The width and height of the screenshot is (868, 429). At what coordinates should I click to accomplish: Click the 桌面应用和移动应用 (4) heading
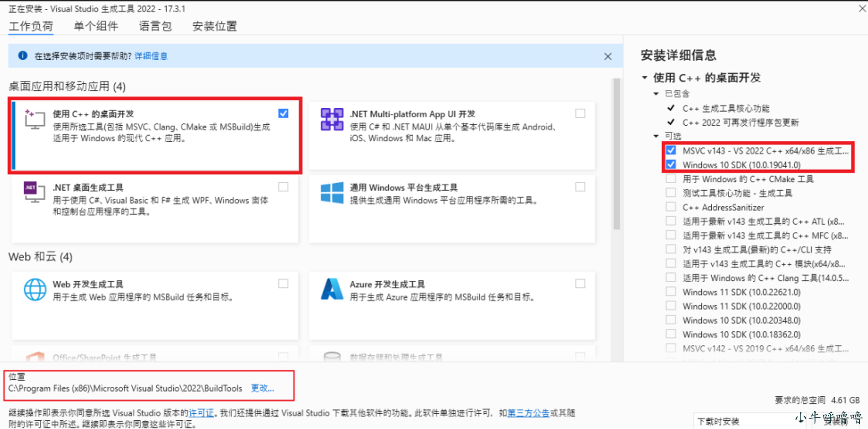click(x=67, y=86)
